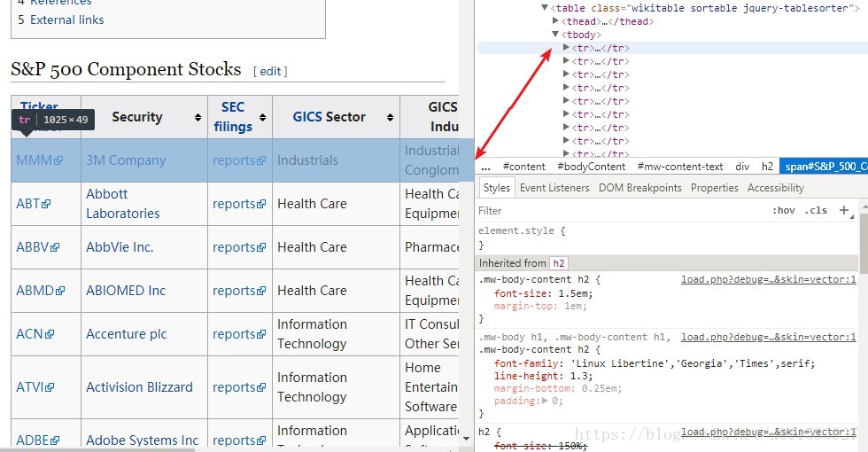The image size is (868, 452).
Task: Focus the Styles Filter input field
Action: tap(620, 211)
